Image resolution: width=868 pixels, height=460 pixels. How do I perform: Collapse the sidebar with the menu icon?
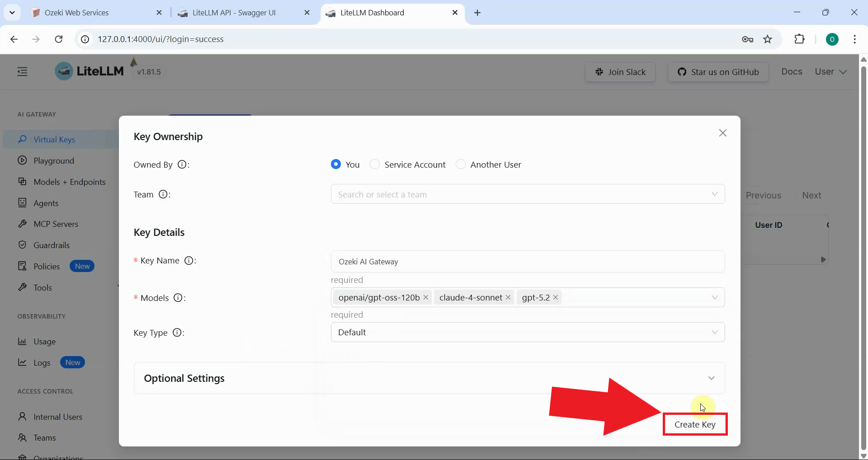22,71
